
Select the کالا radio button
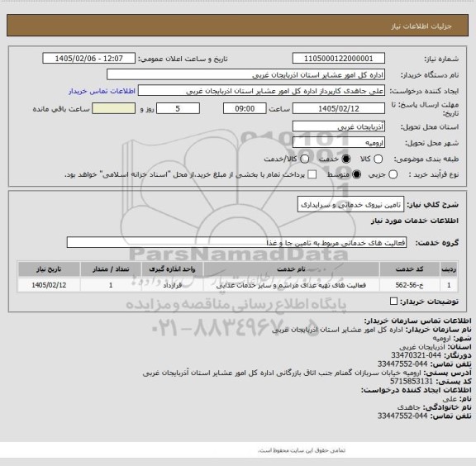click(378, 159)
